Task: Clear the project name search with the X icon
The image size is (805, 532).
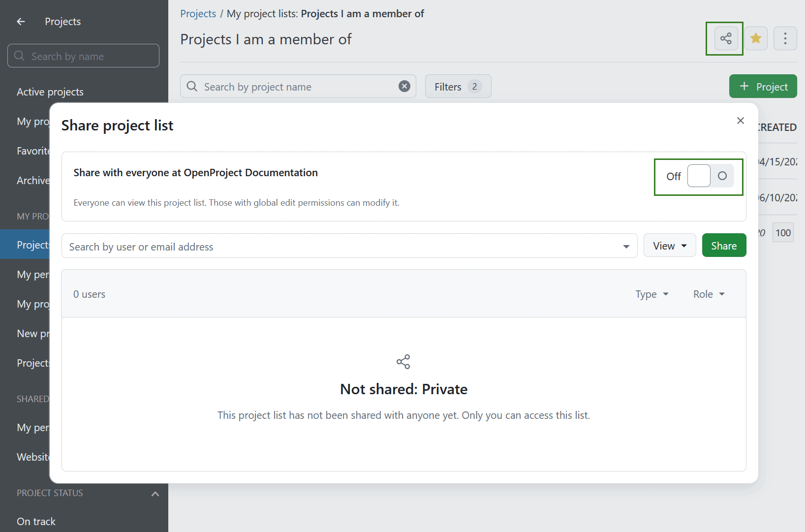Action: [x=404, y=86]
